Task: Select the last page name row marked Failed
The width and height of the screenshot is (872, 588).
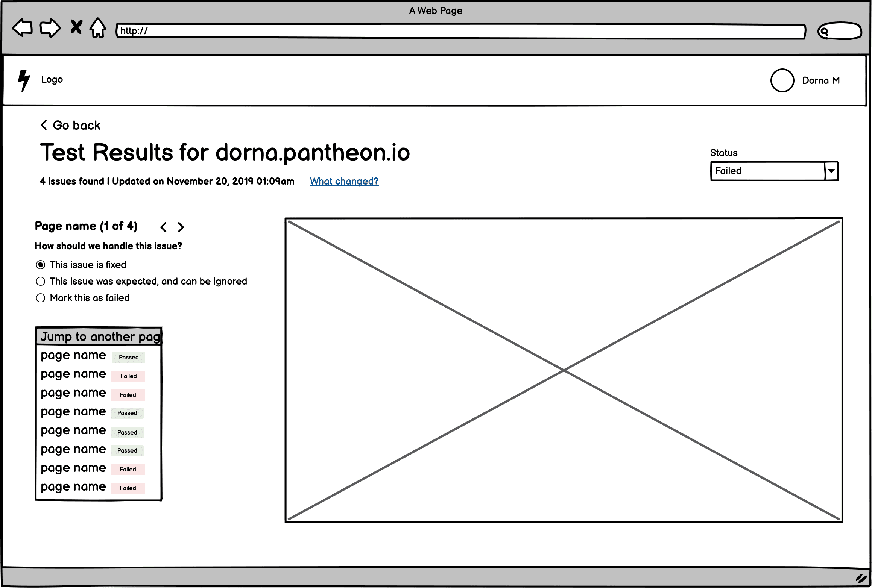Action: pos(99,487)
